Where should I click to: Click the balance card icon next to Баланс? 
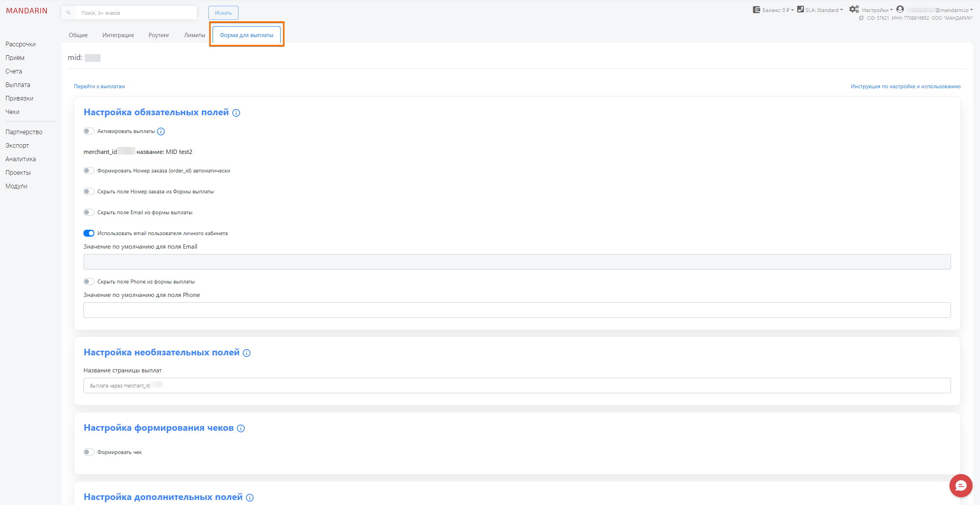757,9
